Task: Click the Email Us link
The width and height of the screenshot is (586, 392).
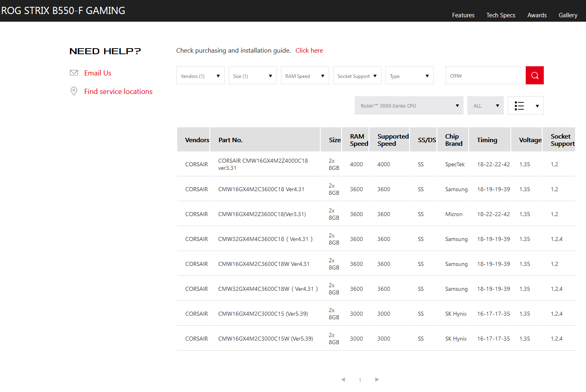Action: (98, 73)
